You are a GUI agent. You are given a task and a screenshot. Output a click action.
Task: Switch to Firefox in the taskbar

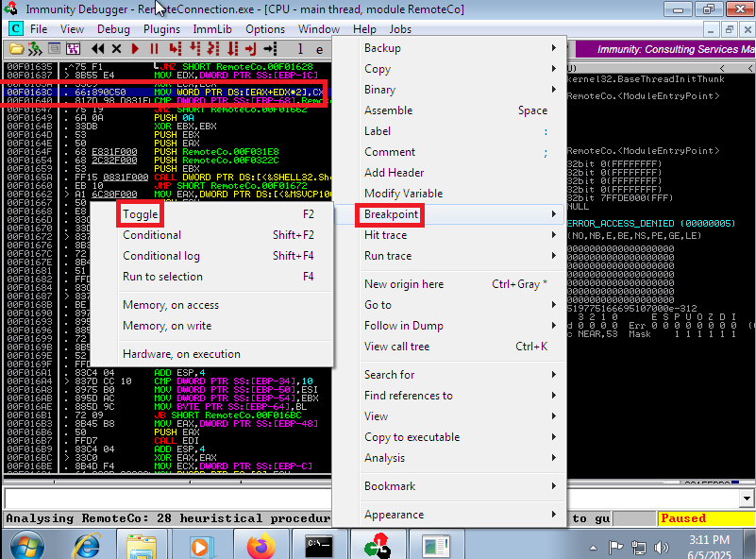[260, 546]
